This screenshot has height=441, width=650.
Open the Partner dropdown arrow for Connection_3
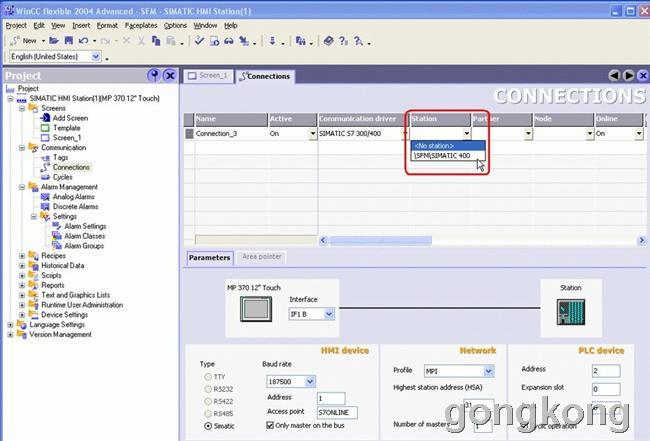[528, 133]
